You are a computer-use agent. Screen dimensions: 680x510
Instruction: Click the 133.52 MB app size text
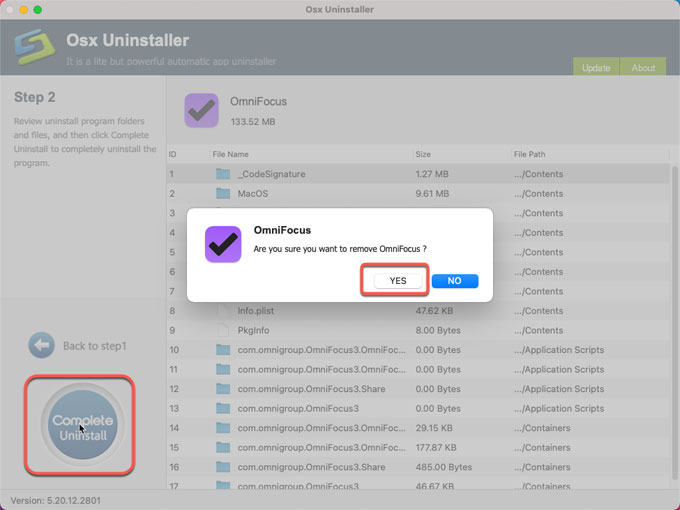253,122
